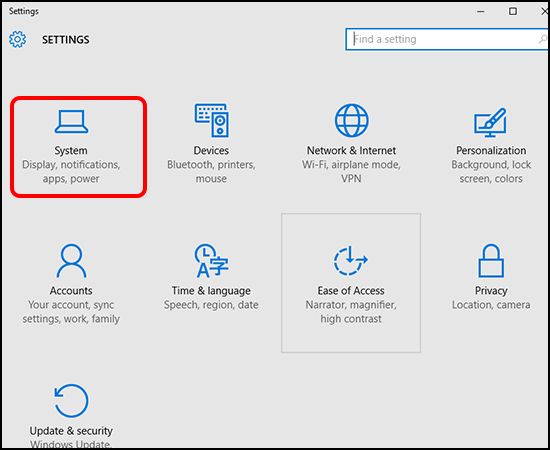
Task: Click the magnifier icon in search box
Action: 543,39
